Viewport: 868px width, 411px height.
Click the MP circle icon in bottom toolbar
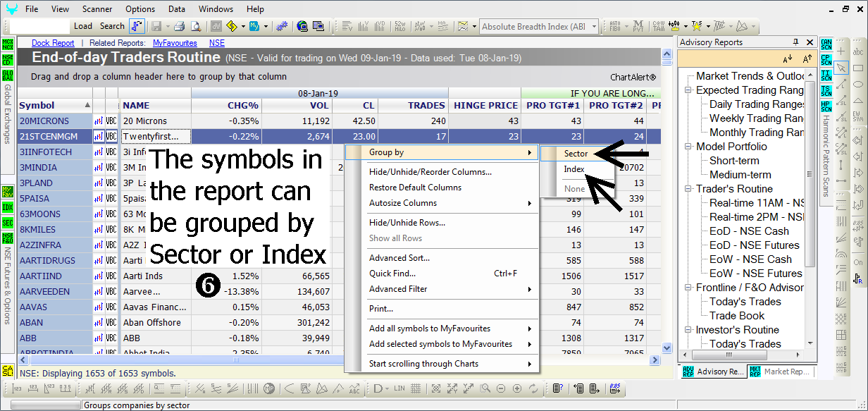tap(268, 388)
